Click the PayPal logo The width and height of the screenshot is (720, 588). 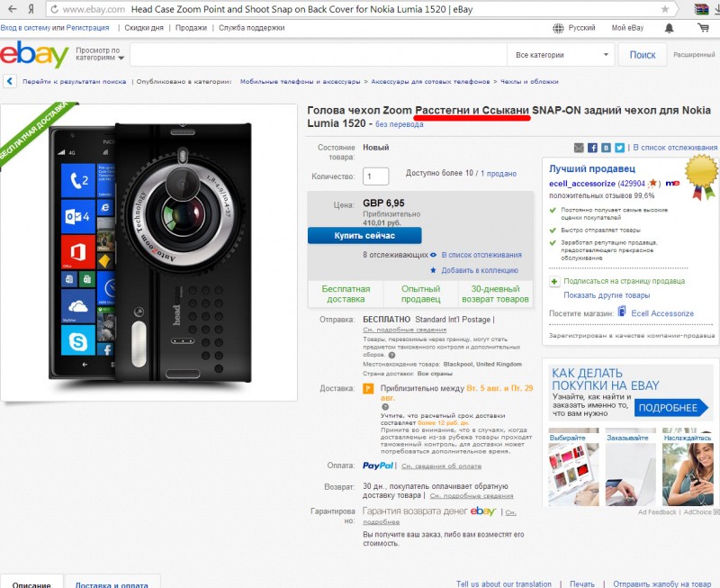(x=378, y=466)
